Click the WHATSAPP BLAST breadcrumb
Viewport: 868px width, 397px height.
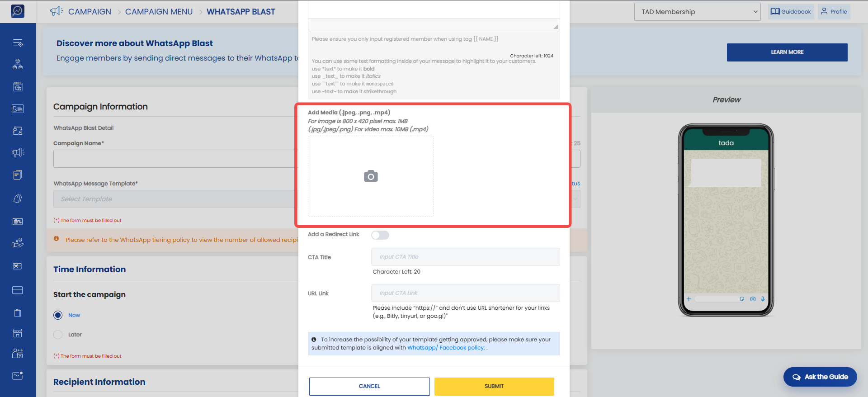pos(241,12)
